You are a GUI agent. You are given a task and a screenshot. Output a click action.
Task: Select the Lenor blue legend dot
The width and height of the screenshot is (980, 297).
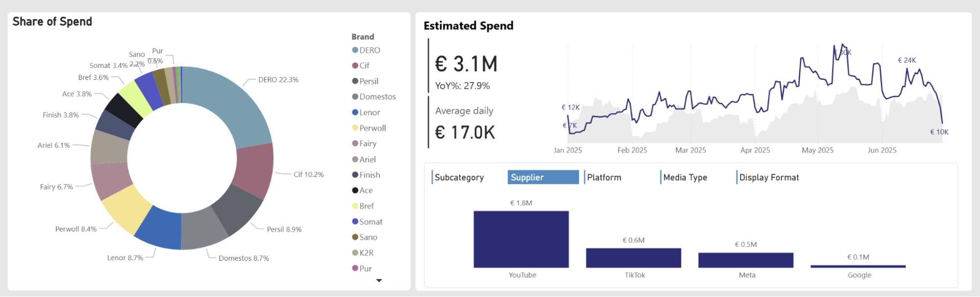[354, 112]
